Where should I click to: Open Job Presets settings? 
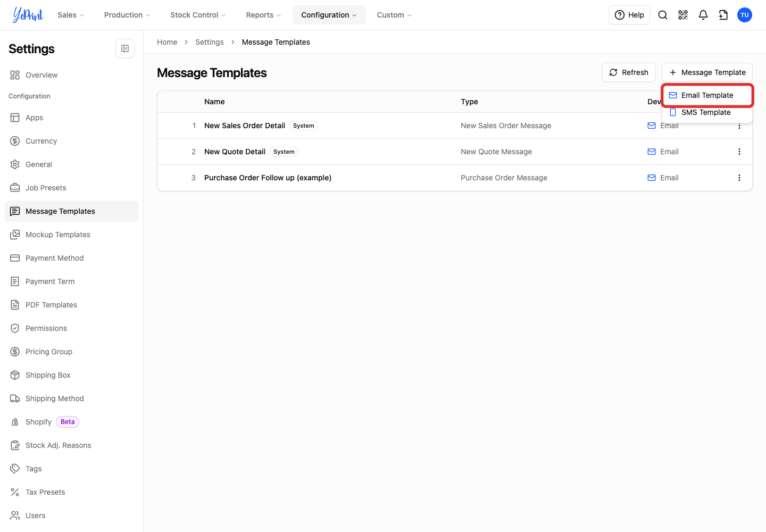pos(71,188)
